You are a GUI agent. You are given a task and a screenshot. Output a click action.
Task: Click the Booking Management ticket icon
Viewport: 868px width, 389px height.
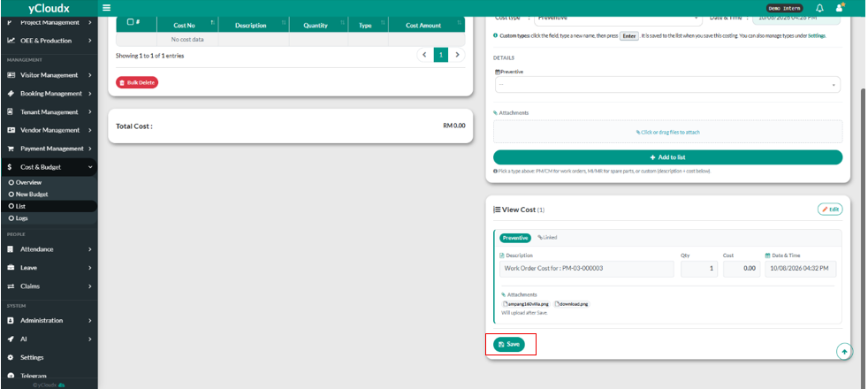tap(11, 94)
